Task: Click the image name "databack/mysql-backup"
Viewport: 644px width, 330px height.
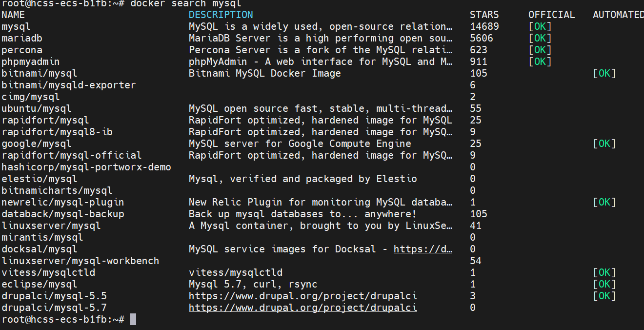Action: [x=63, y=214]
